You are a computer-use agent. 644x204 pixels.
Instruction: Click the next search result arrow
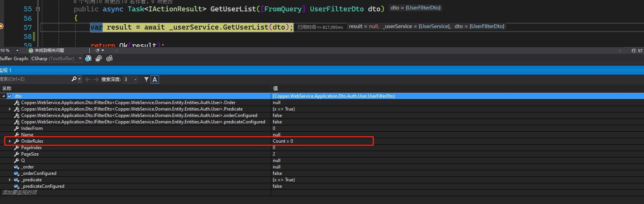coord(96,79)
